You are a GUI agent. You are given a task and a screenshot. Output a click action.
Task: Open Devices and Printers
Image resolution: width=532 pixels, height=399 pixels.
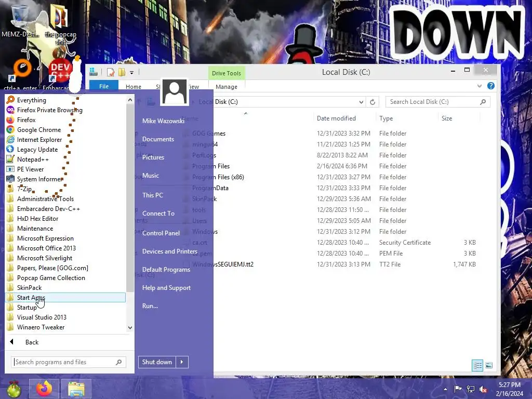click(170, 251)
